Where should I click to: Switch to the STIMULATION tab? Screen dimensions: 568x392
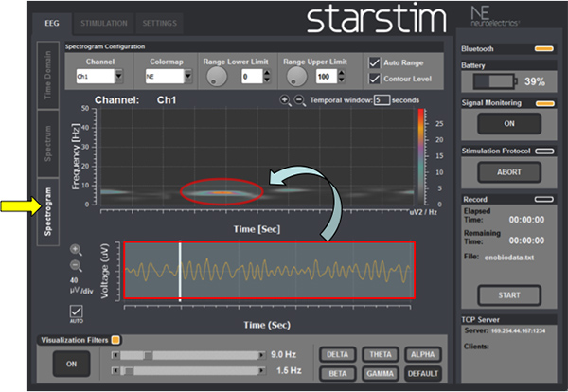[104, 21]
